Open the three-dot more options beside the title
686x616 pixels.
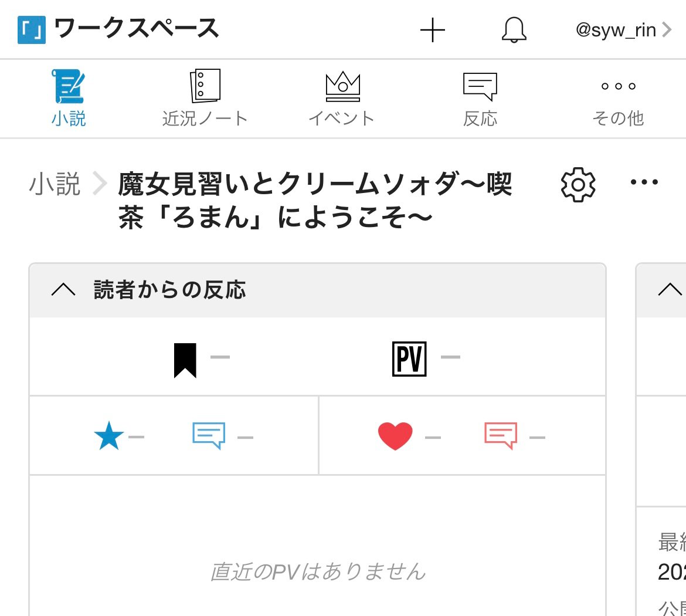[644, 182]
